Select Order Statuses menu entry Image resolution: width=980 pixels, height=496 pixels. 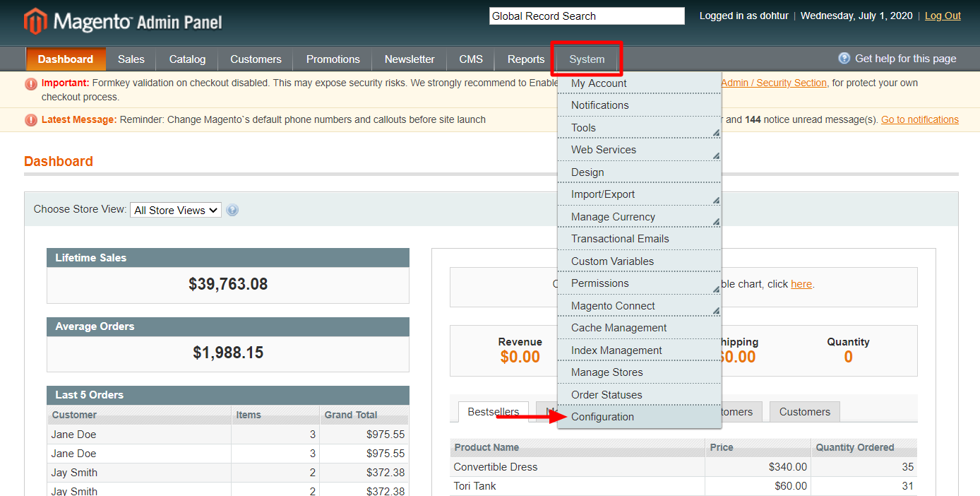639,395
